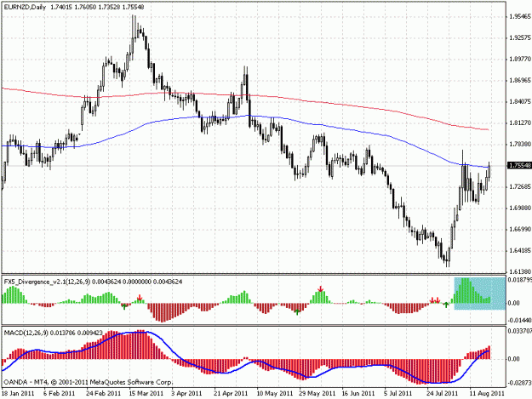Click the 3 Apr 2011 date label
This screenshot has width=532, height=399.
click(x=186, y=394)
